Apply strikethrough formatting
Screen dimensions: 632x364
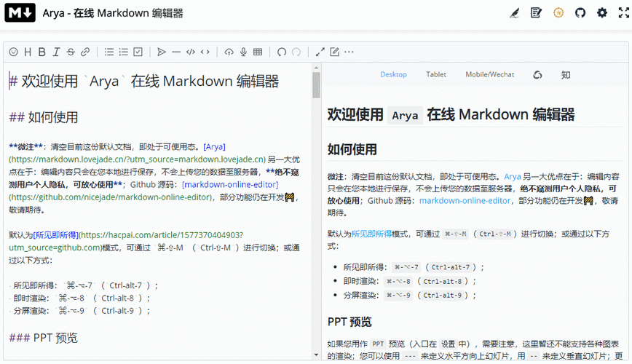click(71, 52)
